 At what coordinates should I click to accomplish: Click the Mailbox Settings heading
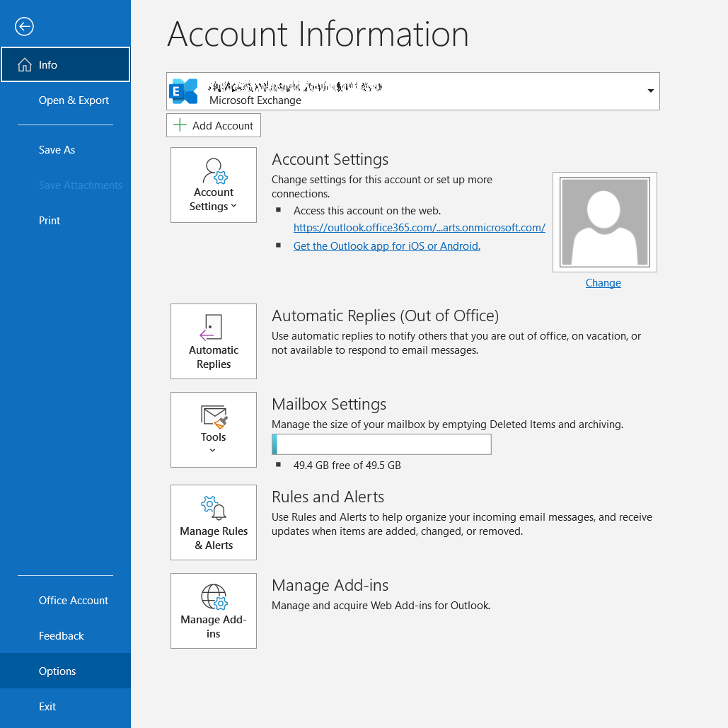329,404
